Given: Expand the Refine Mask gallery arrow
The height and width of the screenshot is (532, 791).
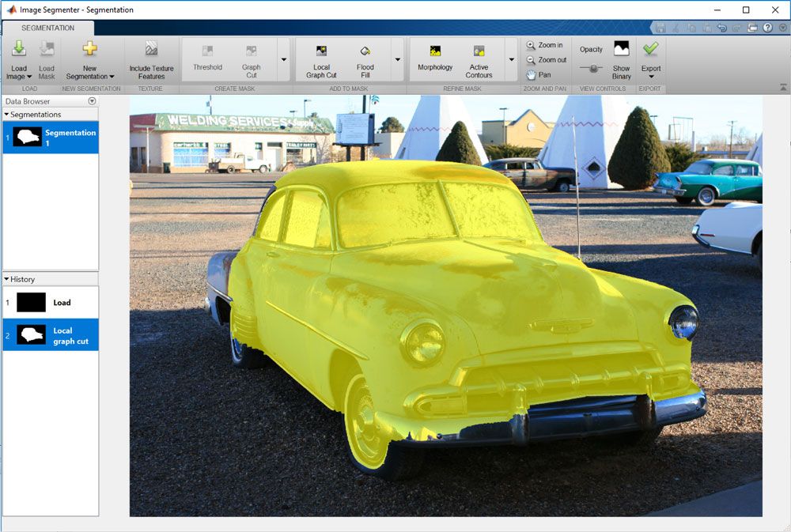Looking at the screenshot, I should 511,59.
